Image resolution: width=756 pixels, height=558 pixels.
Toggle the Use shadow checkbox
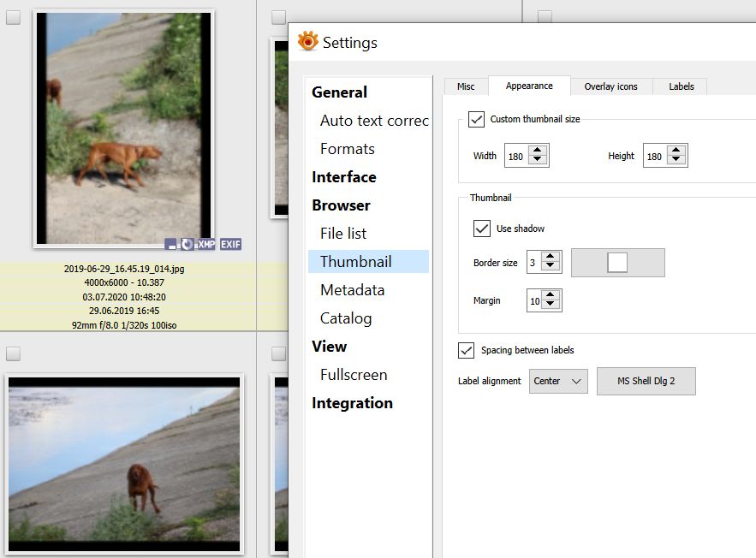coord(482,229)
